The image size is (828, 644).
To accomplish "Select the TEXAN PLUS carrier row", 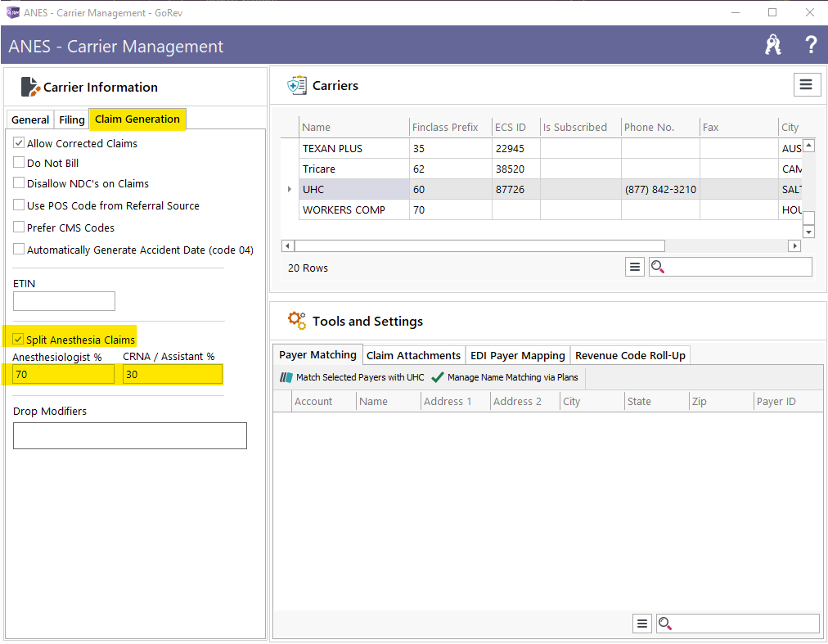I will tap(551, 148).
